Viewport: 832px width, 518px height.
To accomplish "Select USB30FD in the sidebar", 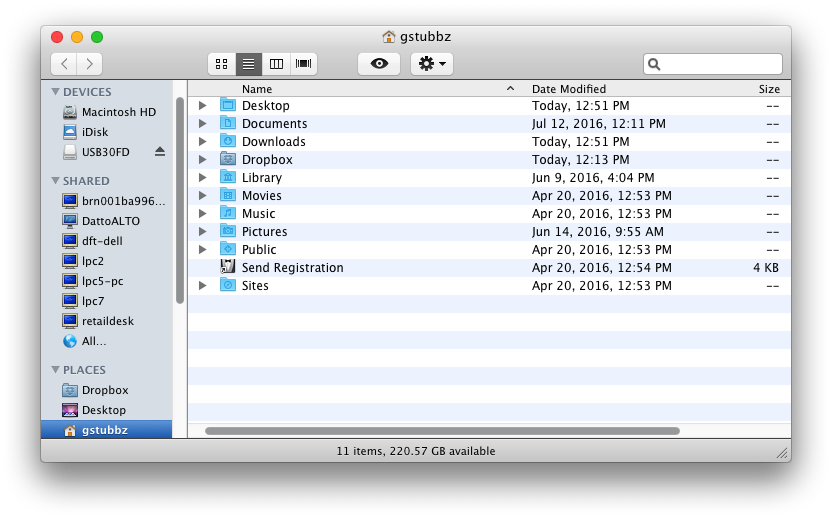I will coord(96,152).
